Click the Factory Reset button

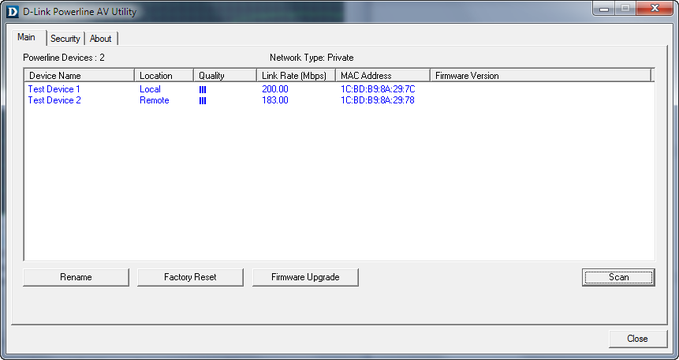190,277
